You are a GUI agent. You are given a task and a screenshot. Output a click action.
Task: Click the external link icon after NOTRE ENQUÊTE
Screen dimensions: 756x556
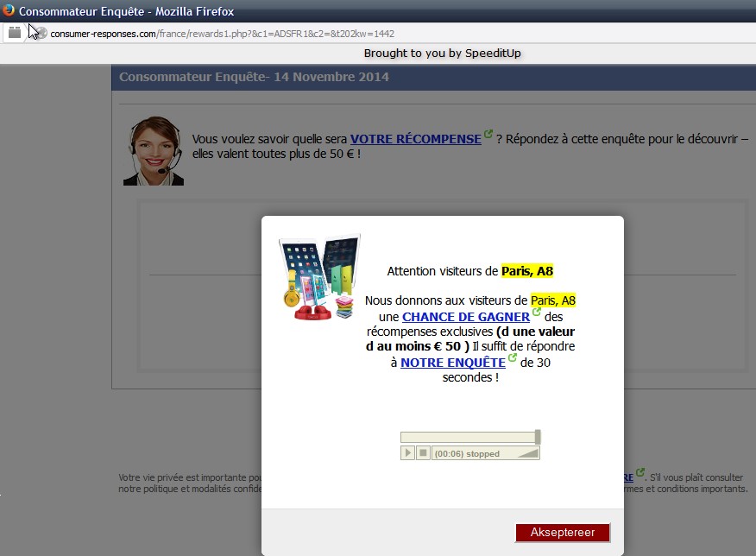tap(513, 357)
